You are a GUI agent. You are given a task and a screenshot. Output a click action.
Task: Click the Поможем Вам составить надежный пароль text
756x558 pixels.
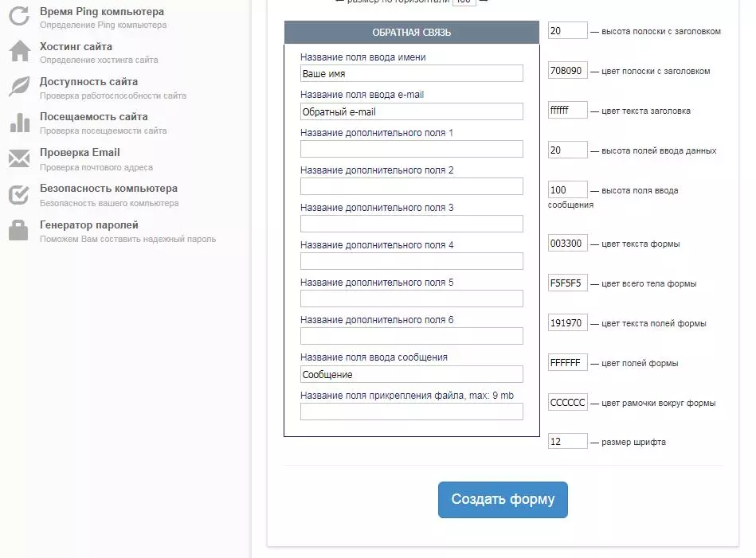[x=127, y=239]
